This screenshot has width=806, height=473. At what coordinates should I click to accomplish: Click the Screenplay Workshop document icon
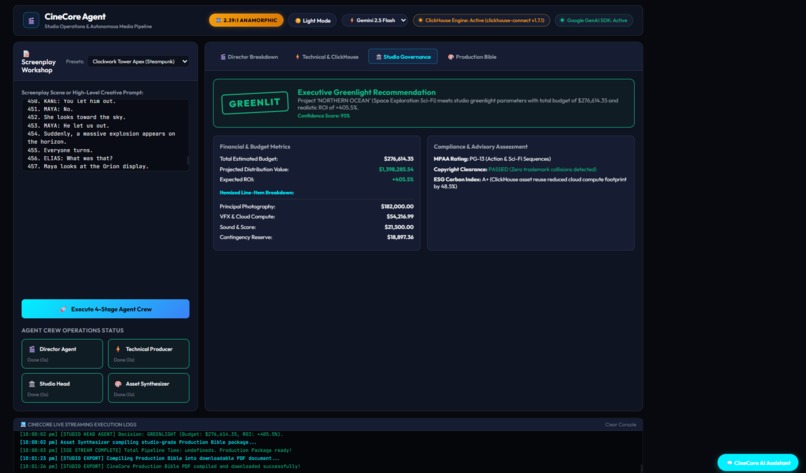(26, 53)
